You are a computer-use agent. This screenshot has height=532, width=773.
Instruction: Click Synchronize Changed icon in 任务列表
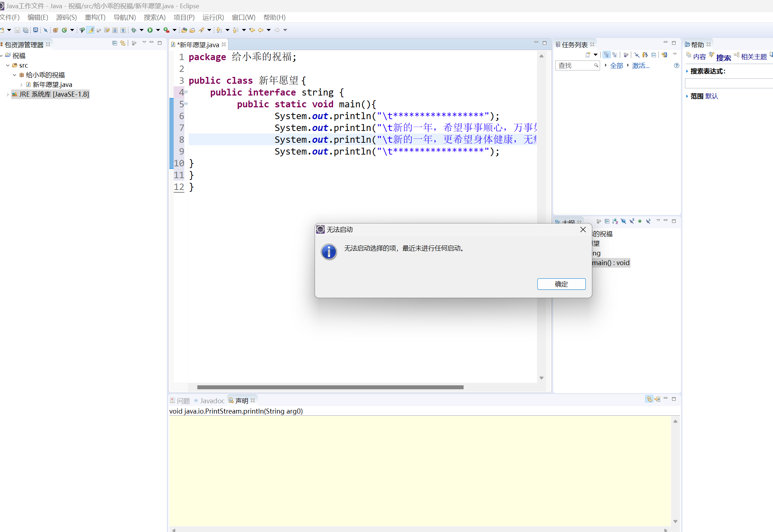click(x=665, y=55)
